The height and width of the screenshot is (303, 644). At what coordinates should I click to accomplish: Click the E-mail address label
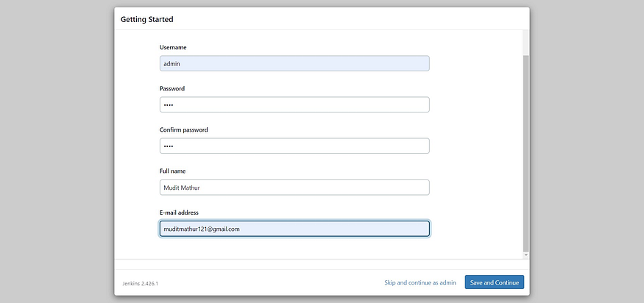(x=180, y=213)
